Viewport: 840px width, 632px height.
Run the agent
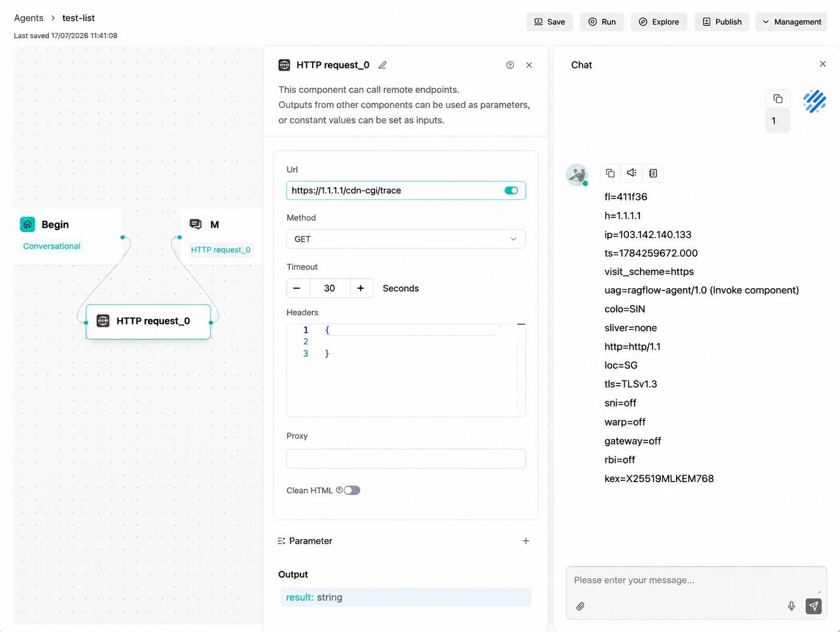[x=602, y=21]
